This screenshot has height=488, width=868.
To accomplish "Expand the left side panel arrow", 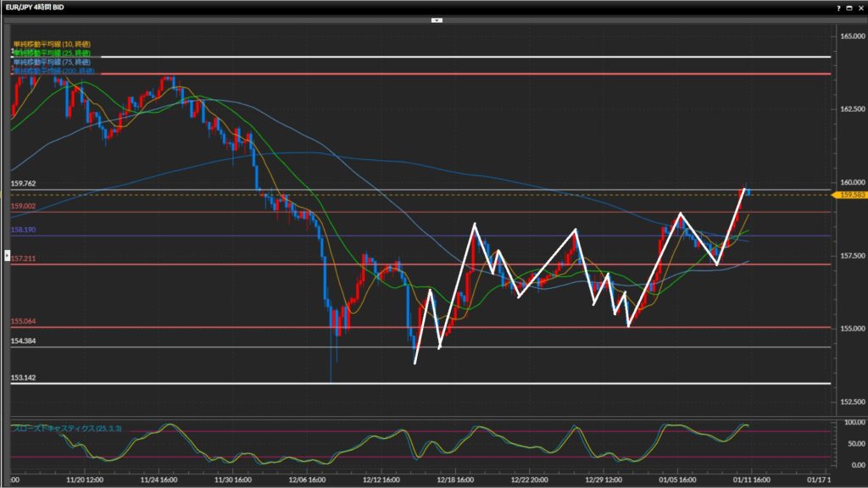I will pyautogui.click(x=9, y=255).
